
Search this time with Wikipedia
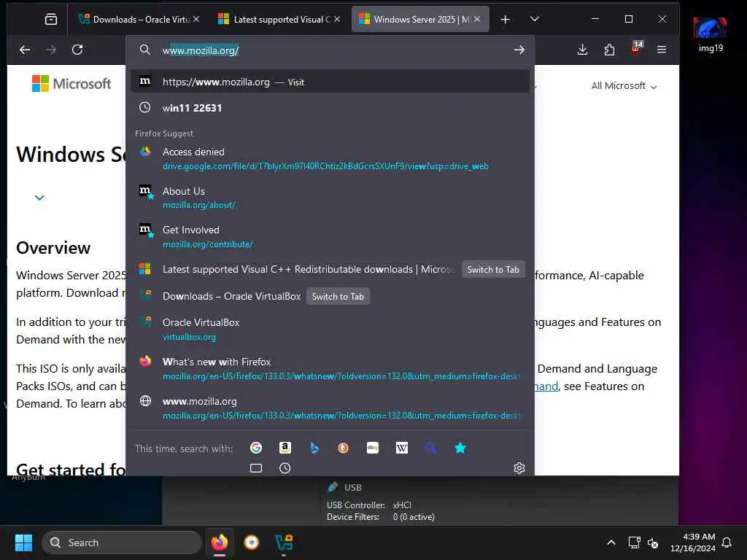tap(402, 448)
